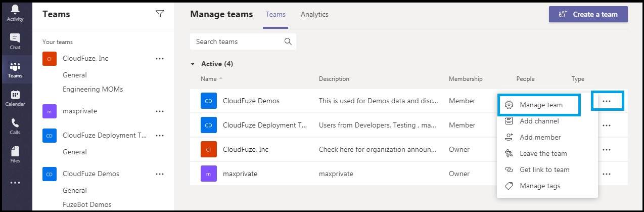Open more options for maxprivate sidebar team
The image size is (644, 212).
pos(160,111)
